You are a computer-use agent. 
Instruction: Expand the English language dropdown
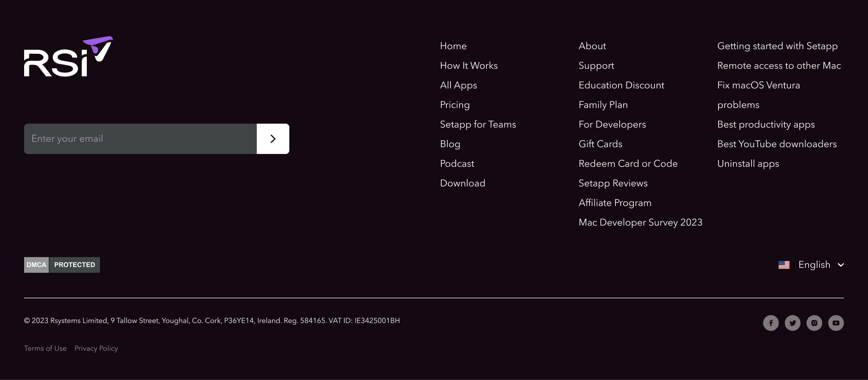coord(820,265)
